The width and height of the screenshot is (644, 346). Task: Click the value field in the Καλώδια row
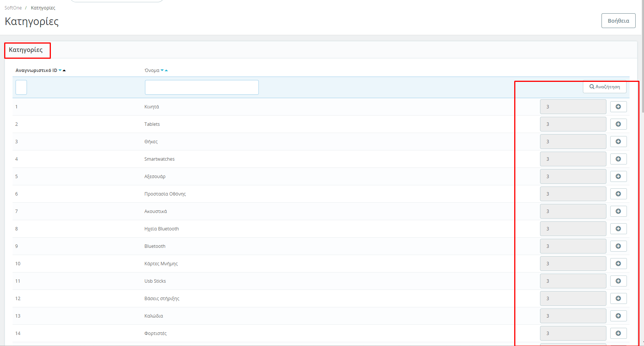(573, 316)
